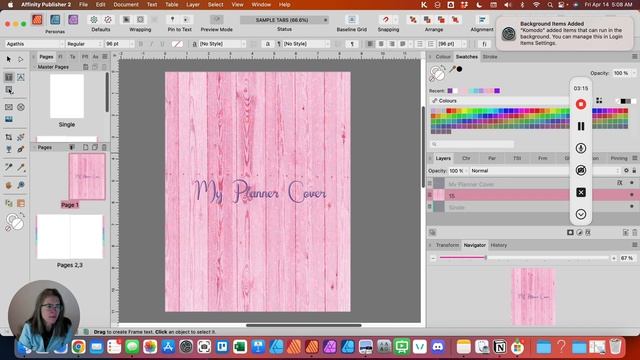This screenshot has width=640, height=360.
Task: Select Page 1 thumbnail
Action: point(87,177)
